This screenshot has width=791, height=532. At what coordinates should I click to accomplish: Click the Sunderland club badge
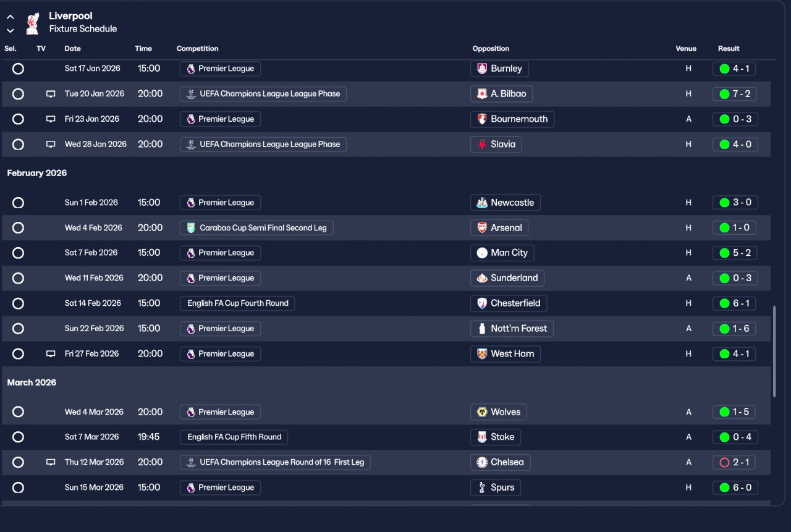click(482, 278)
